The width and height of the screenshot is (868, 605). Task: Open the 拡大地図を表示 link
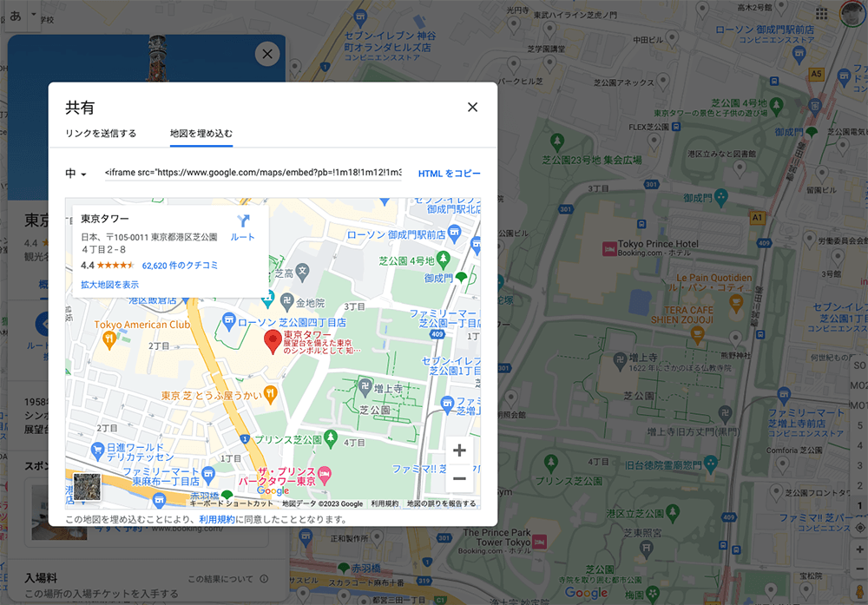[109, 285]
